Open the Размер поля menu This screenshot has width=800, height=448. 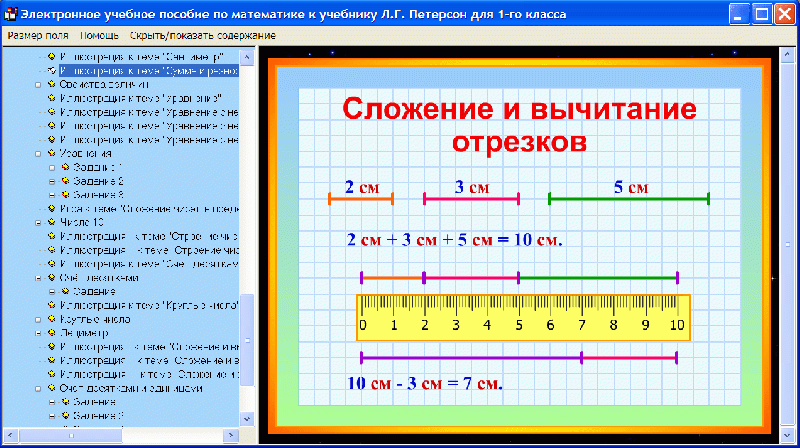[38, 36]
